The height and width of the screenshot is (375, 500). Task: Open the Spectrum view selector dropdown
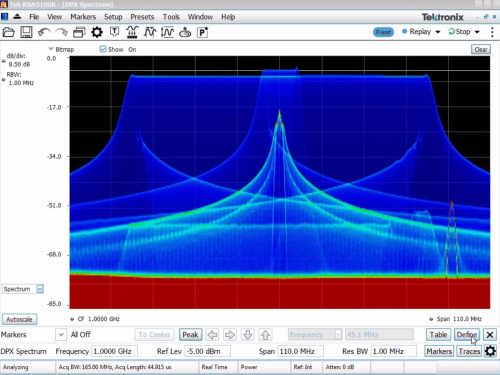coord(40,289)
